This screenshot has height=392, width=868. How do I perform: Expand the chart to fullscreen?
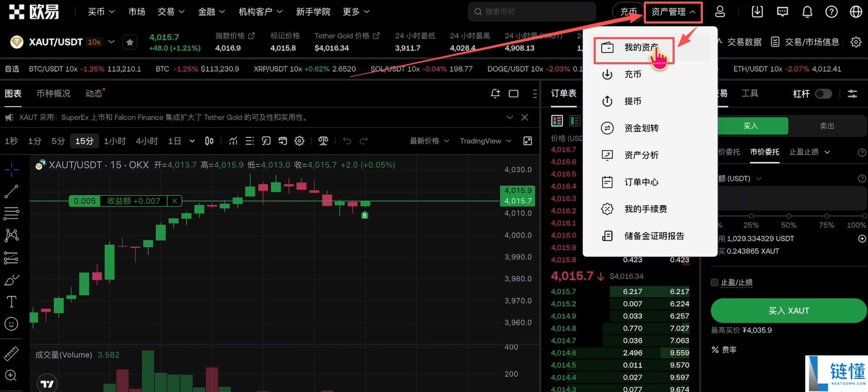pyautogui.click(x=528, y=141)
